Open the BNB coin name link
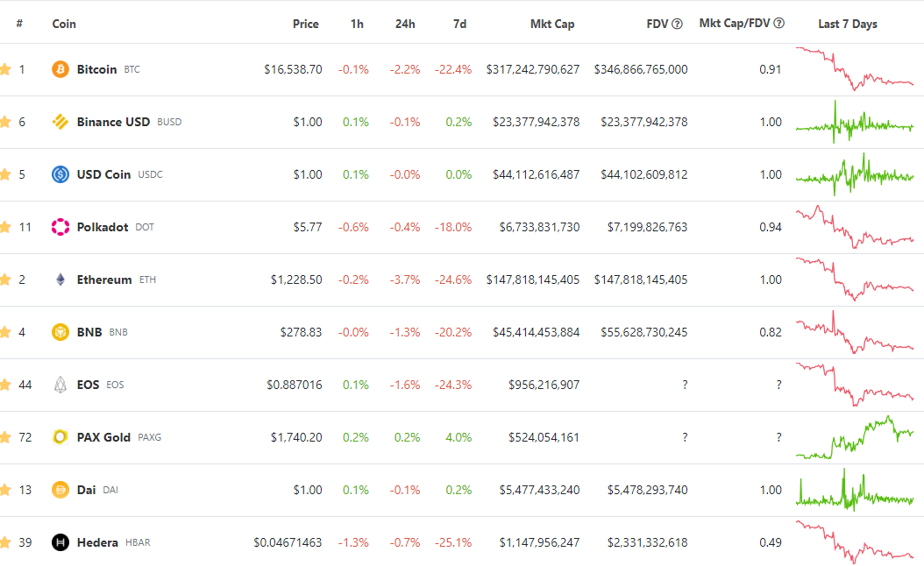Screen dimensions: 924x566 [89, 332]
